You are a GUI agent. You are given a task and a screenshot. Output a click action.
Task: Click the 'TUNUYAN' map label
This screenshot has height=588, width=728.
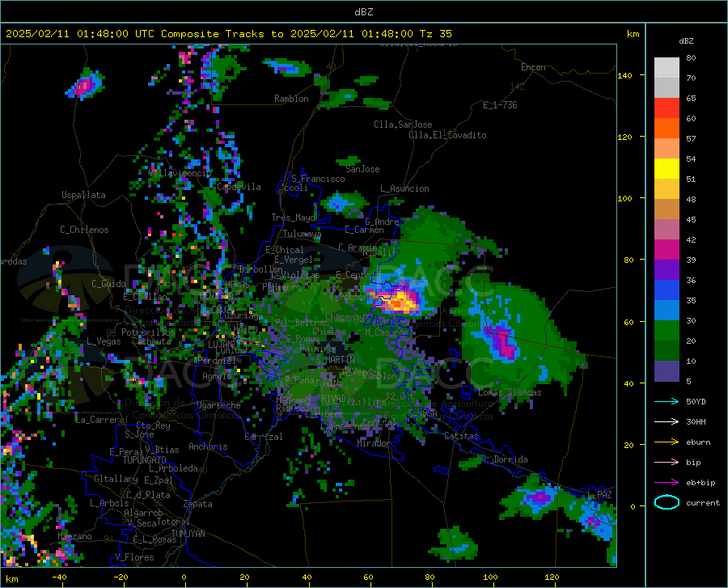(x=188, y=534)
